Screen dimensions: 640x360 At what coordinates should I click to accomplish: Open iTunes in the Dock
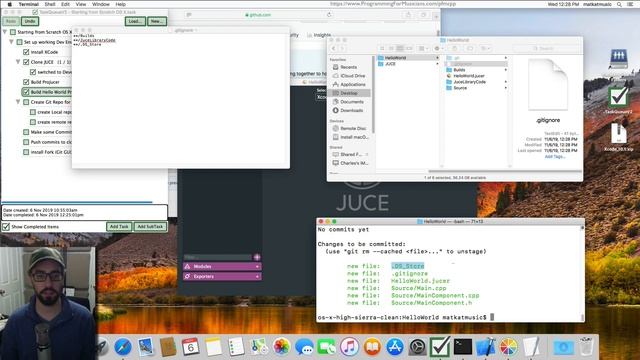[349, 347]
